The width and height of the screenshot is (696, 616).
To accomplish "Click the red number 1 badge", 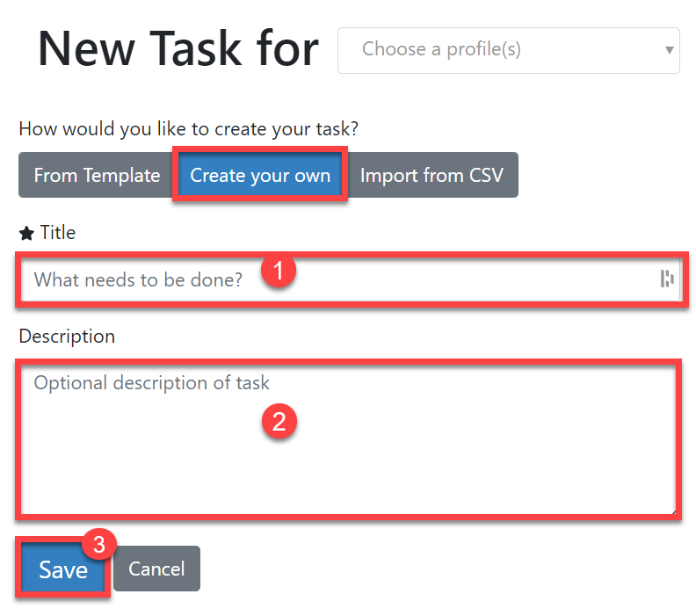I will pos(279,272).
